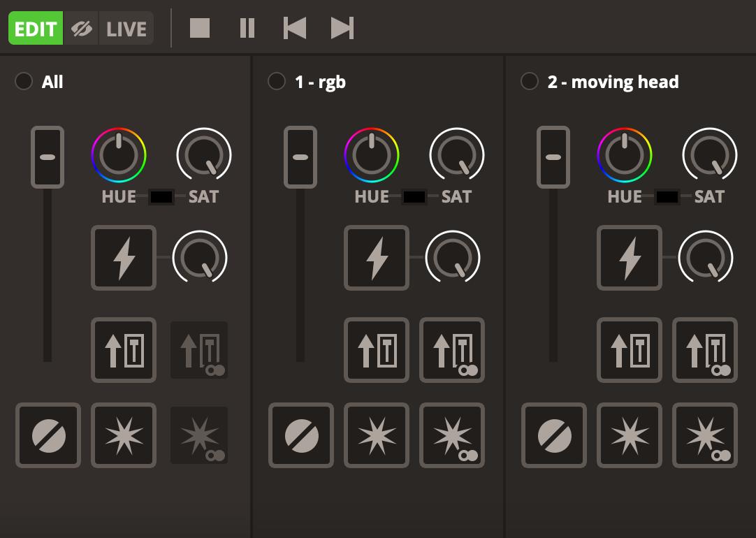Click the black color swatch in 1 - rgb

pos(414,197)
